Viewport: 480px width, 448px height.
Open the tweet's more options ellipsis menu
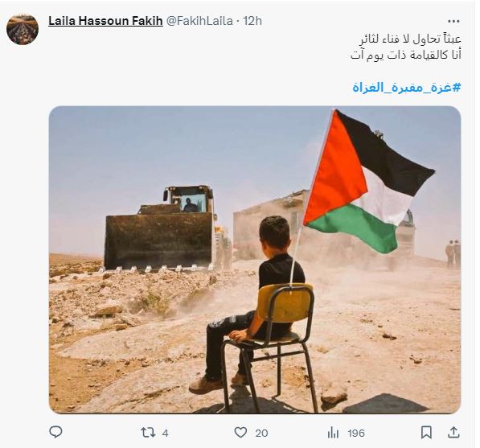453,21
